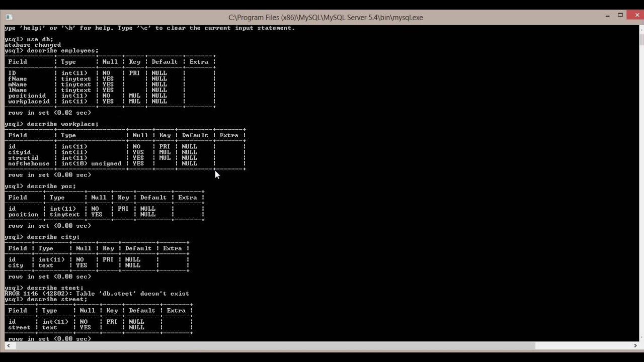Select 'fName' field in employees table
Screen dimensions: 644x362
[x=18, y=79]
